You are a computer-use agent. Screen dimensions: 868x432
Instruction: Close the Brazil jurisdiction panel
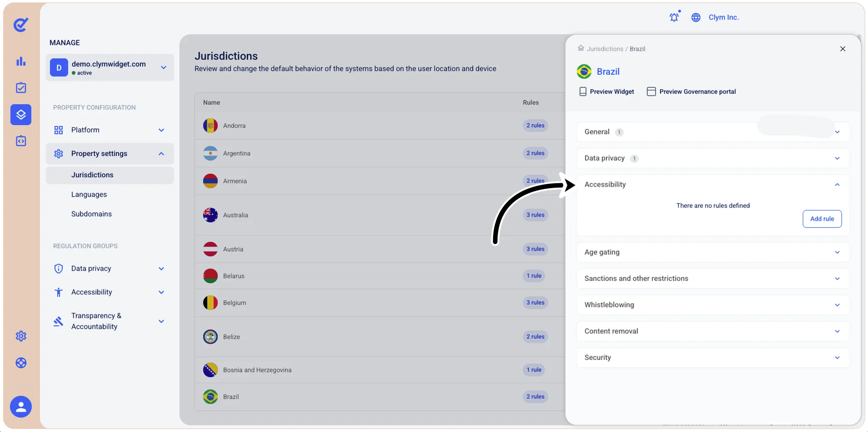(x=842, y=49)
